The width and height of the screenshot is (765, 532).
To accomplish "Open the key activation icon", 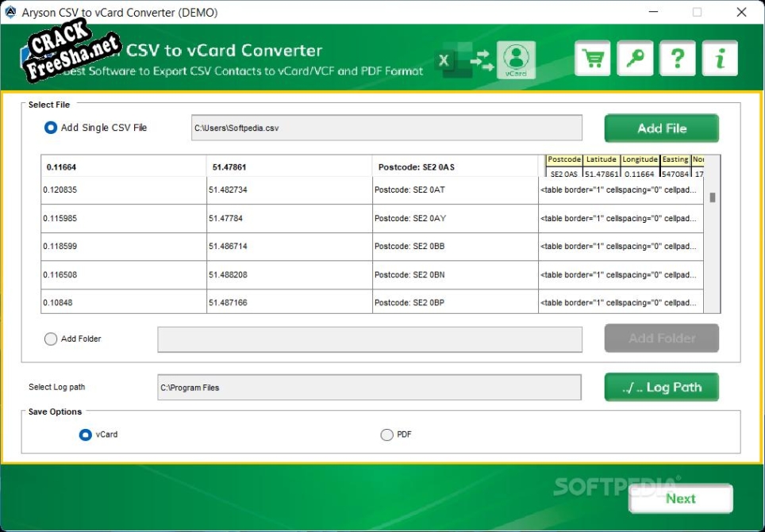I will click(635, 59).
